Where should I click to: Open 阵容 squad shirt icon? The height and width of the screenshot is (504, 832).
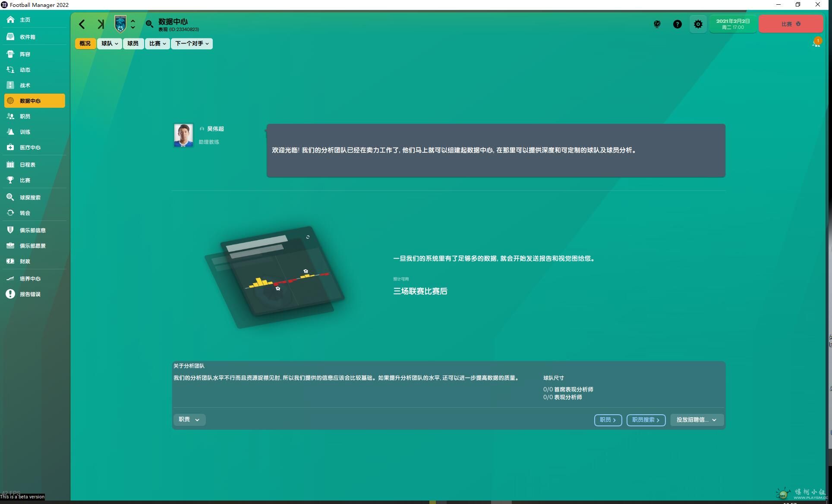[x=10, y=54]
